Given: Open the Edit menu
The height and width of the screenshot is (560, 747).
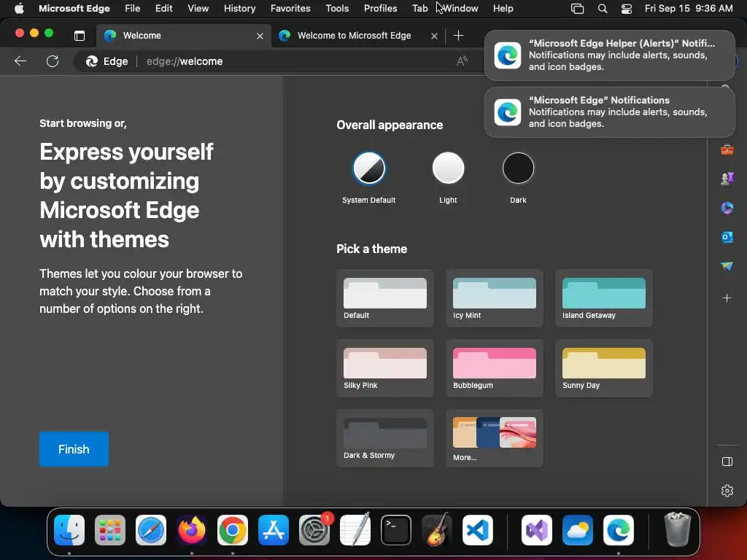Looking at the screenshot, I should coord(163,8).
